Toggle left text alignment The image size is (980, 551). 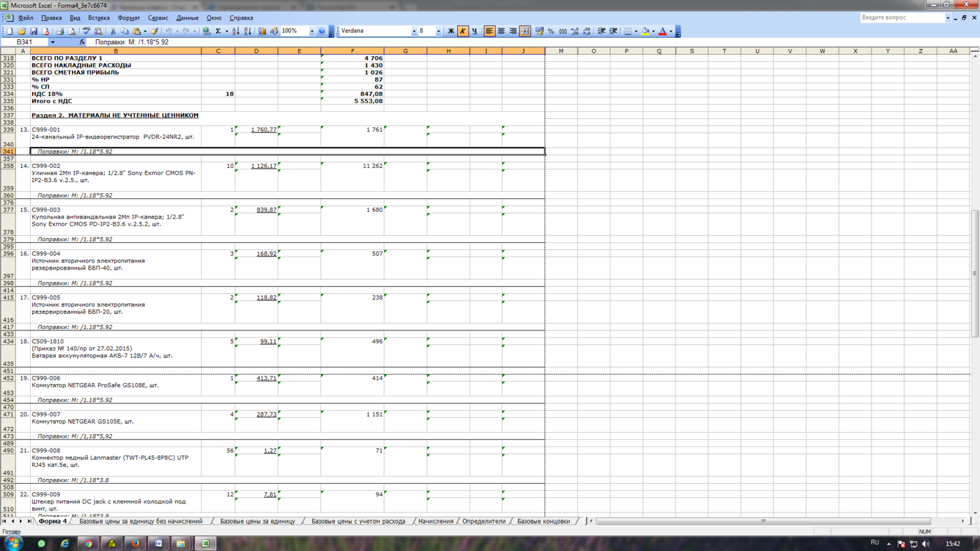coord(489,31)
